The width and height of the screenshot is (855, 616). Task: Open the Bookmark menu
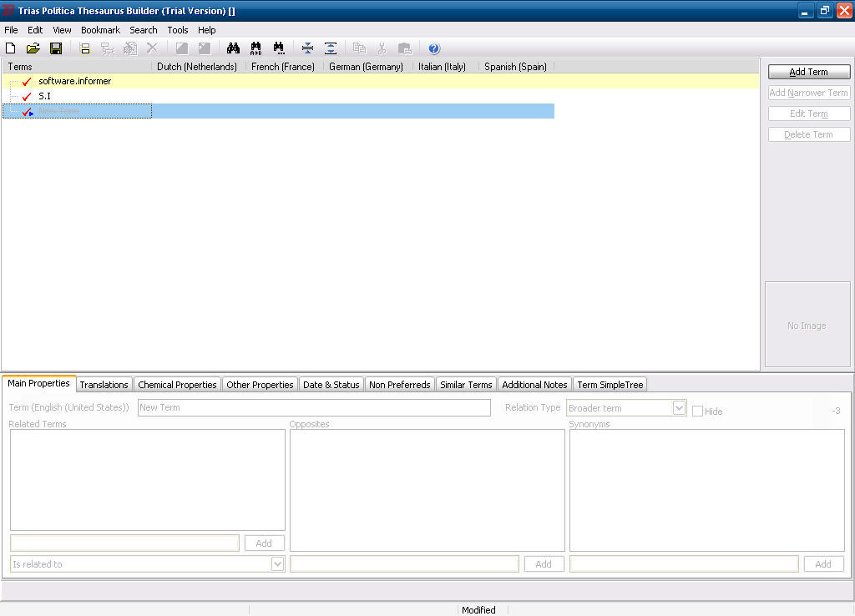(x=100, y=29)
